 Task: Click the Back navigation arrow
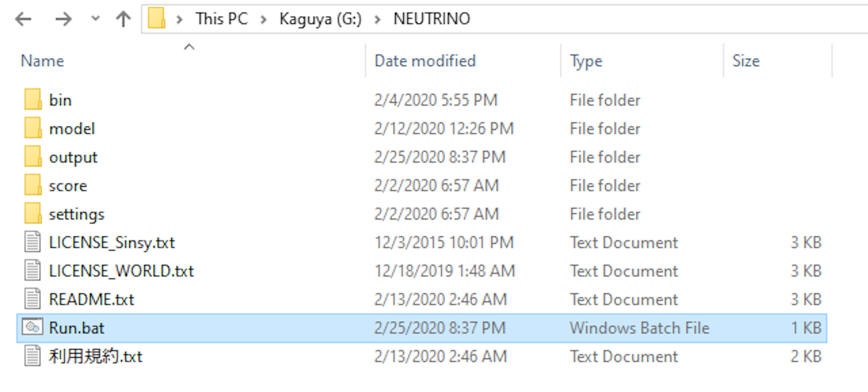[x=23, y=19]
